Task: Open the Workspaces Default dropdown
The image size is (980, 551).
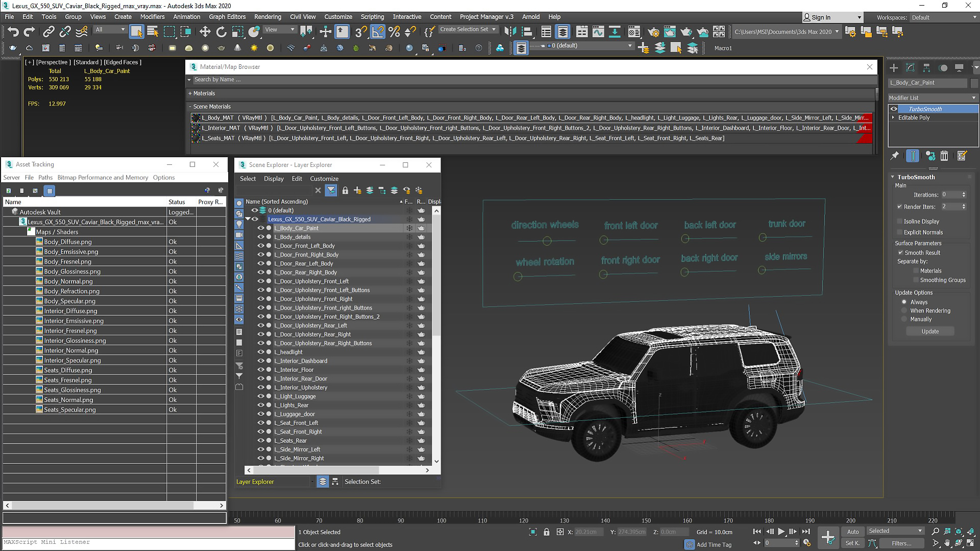Action: tap(944, 17)
